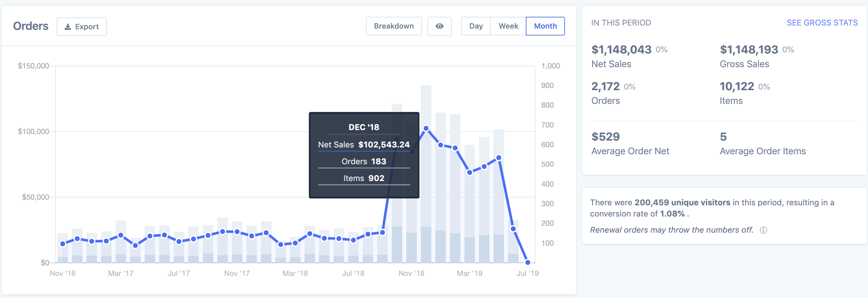Click the 200,459 unique visitors text
Image resolution: width=868 pixels, height=298 pixels.
coord(682,203)
